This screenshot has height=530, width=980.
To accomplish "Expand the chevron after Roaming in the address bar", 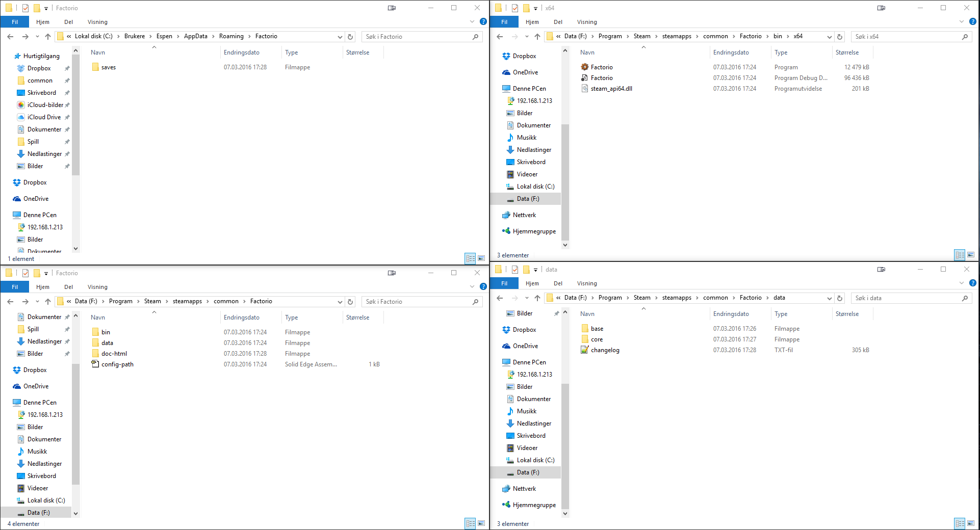I will click(249, 37).
